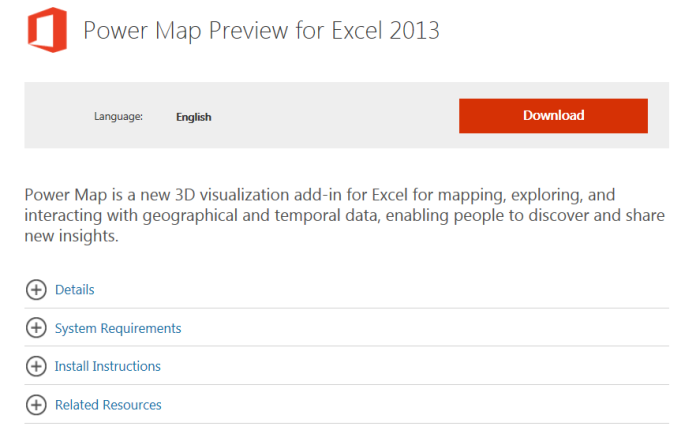Open the Details section link
Viewport: 696px width, 430px height.
[75, 290]
